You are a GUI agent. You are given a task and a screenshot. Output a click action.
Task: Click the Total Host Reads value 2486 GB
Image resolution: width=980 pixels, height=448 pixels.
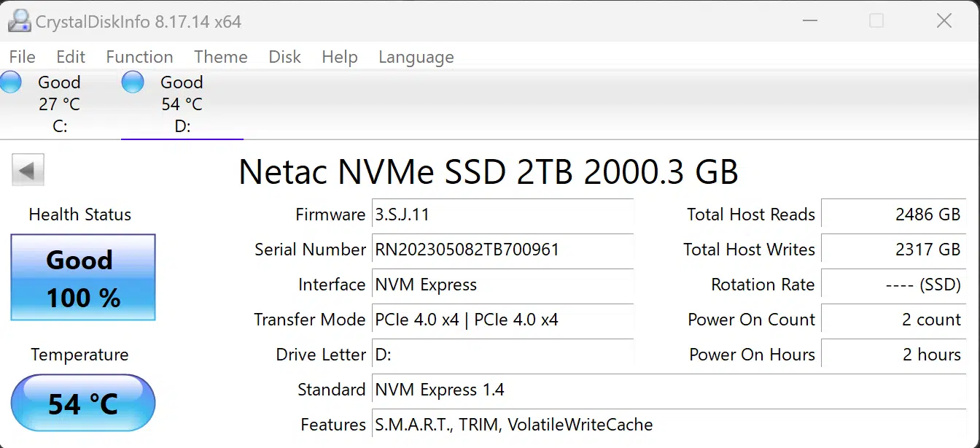[893, 215]
